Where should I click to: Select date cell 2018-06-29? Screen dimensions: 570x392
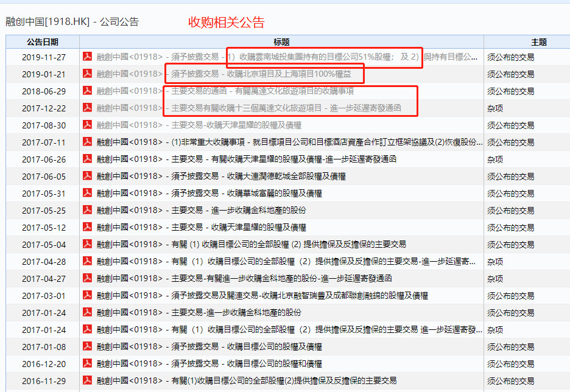[44, 91]
